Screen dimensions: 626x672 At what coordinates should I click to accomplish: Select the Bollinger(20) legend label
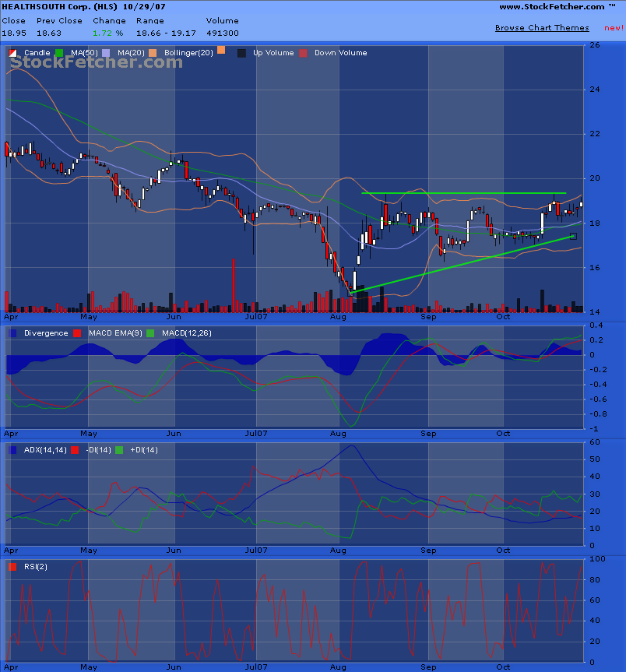[188, 53]
